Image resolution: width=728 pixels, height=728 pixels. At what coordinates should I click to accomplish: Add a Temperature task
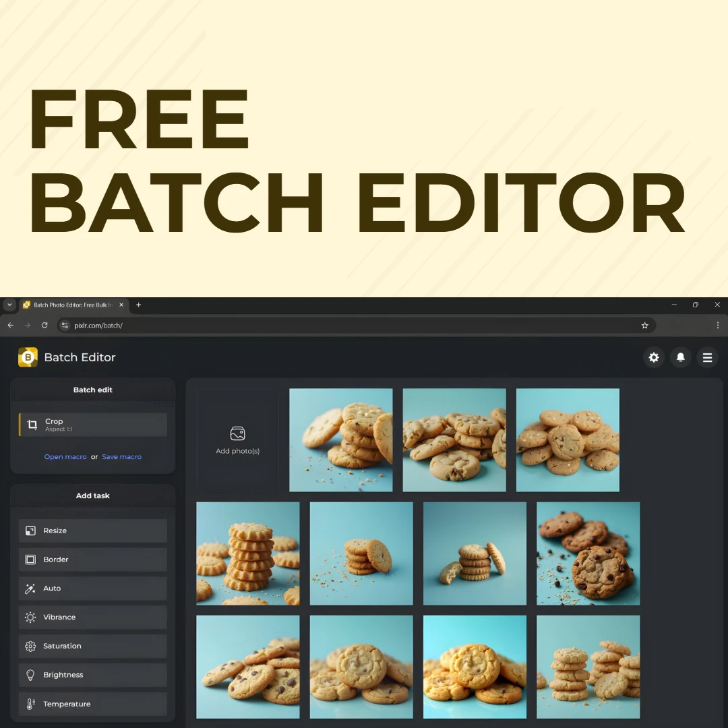(x=93, y=704)
